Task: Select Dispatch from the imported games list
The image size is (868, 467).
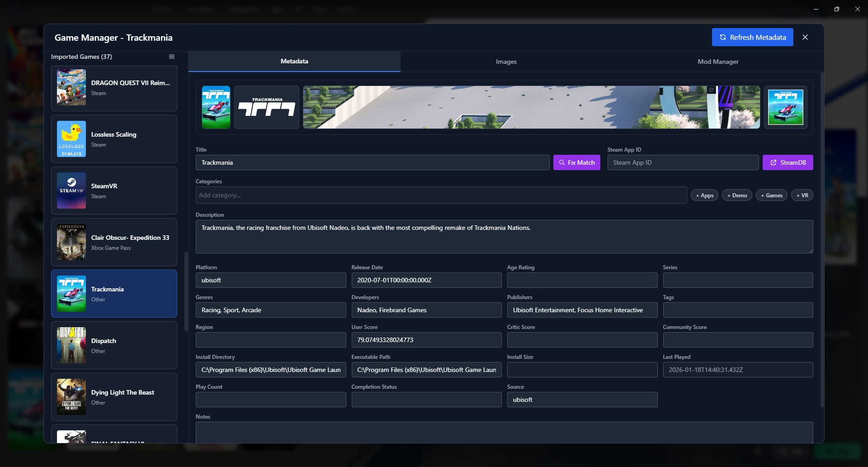Action: tap(114, 345)
